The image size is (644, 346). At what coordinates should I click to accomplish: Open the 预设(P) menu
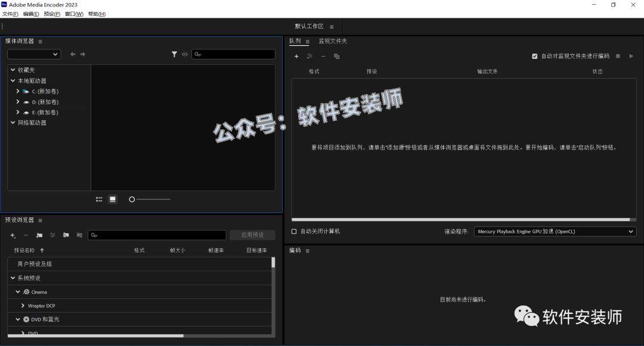tap(52, 14)
